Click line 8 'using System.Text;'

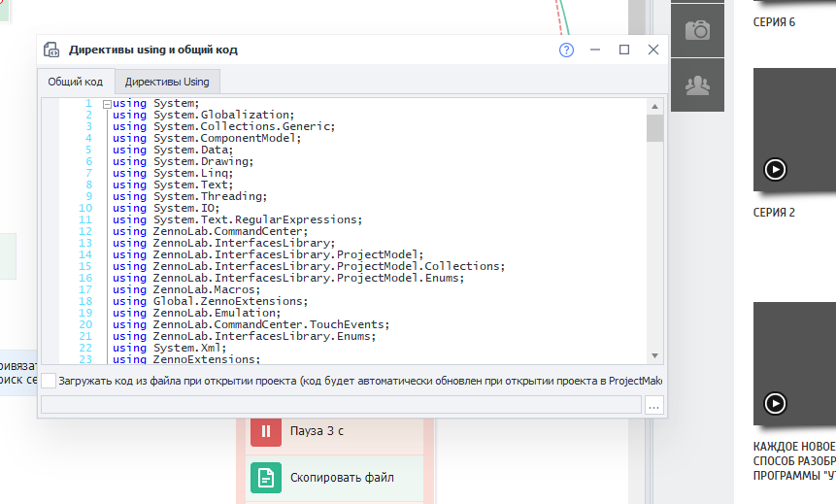point(173,185)
